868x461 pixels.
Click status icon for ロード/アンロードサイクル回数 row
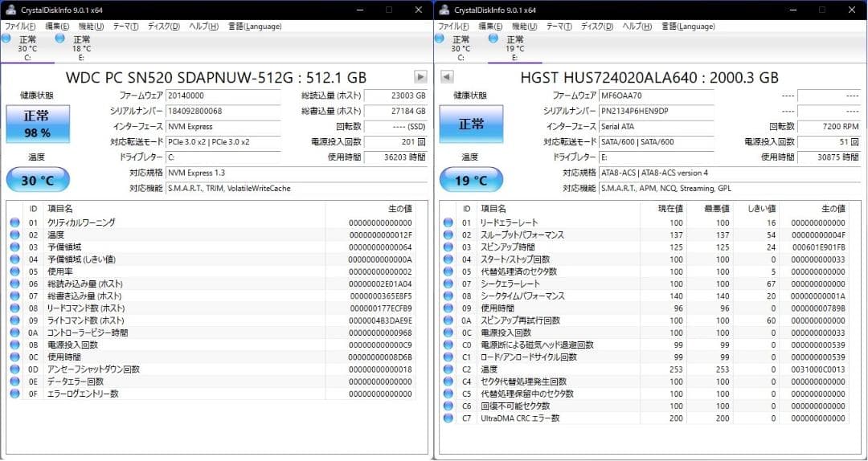point(448,357)
